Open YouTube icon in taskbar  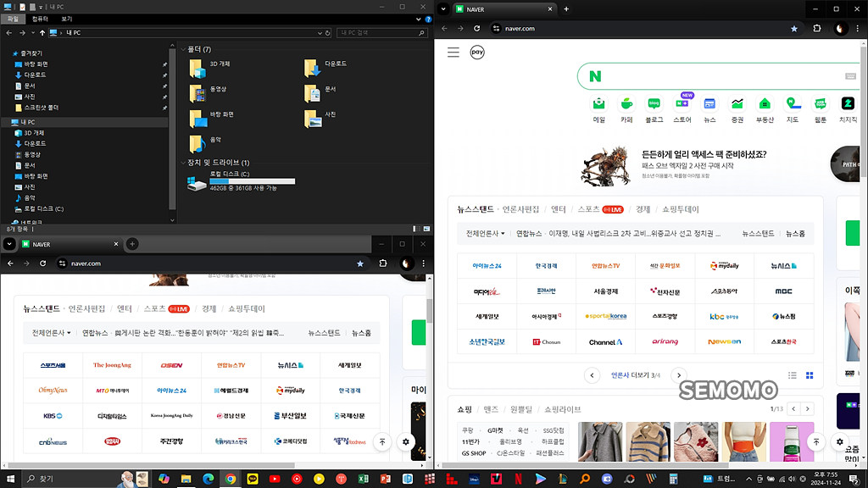coord(275,479)
